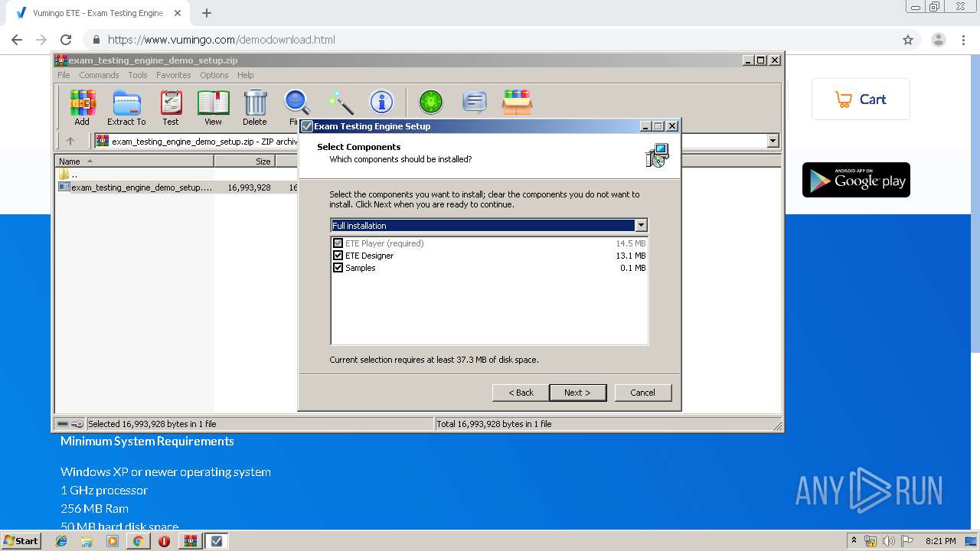The width and height of the screenshot is (980, 551).
Task: Click the WinRAR taskbar button
Action: pyautogui.click(x=191, y=541)
